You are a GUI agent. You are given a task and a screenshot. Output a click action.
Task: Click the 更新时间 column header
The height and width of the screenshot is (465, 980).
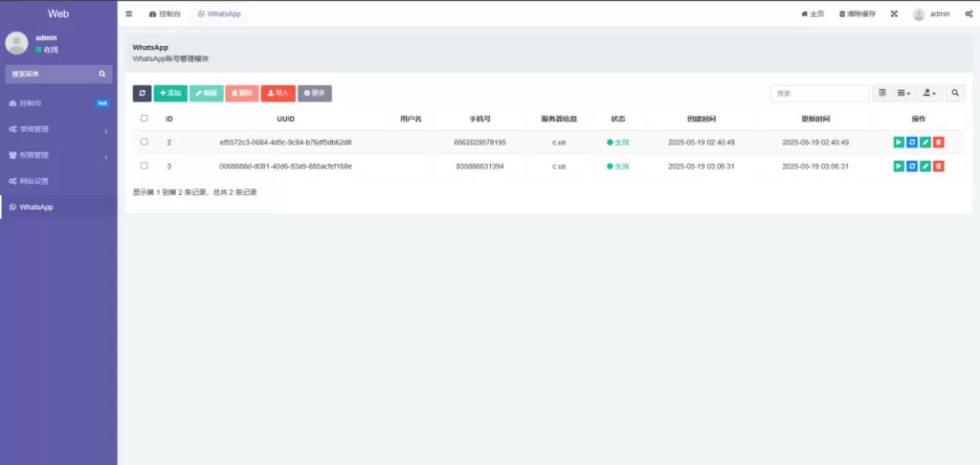(815, 119)
